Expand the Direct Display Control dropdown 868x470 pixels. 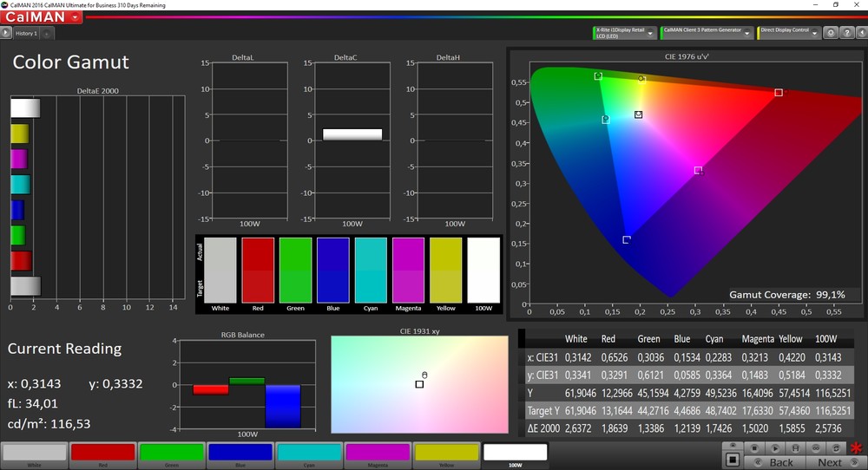pos(814,34)
